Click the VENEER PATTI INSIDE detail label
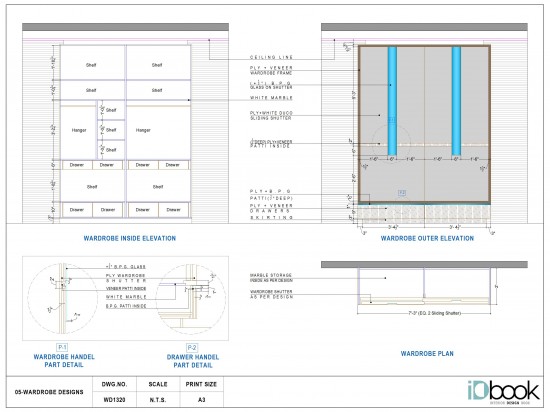The height and width of the screenshot is (412, 550). tap(126, 289)
